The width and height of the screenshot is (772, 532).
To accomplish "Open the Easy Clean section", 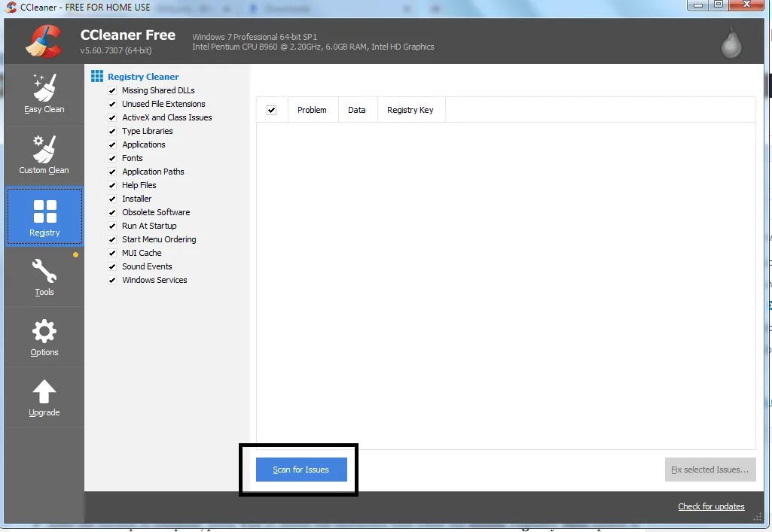I will [x=44, y=95].
